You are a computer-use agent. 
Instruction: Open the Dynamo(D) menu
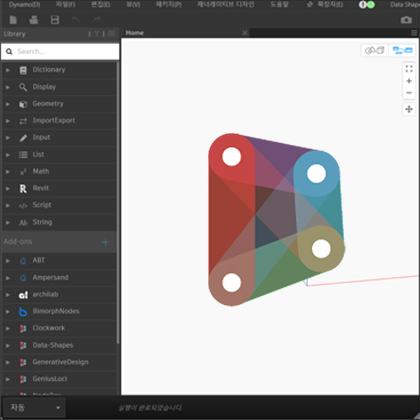(24, 5)
